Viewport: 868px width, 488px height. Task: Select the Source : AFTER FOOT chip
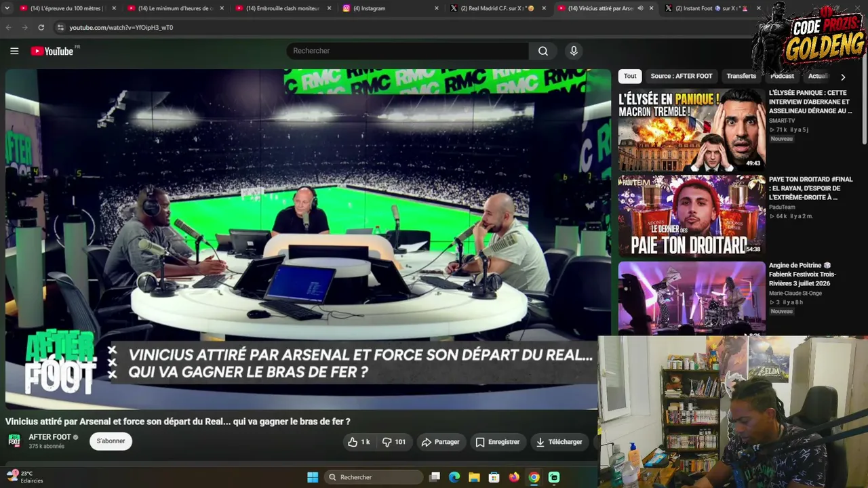(682, 77)
